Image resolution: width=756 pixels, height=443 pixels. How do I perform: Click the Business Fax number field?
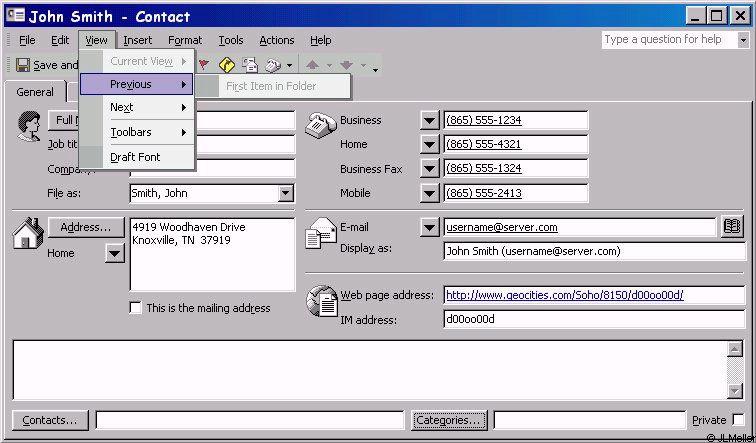[515, 168]
